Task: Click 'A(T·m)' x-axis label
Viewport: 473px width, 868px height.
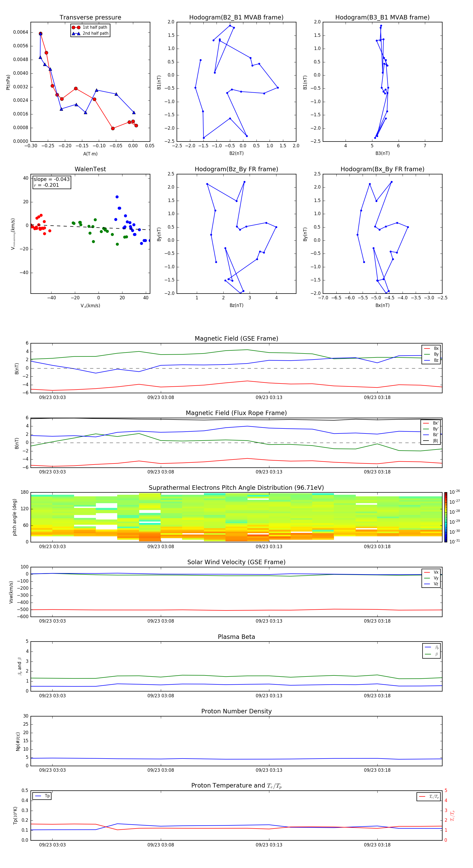Action: point(90,154)
